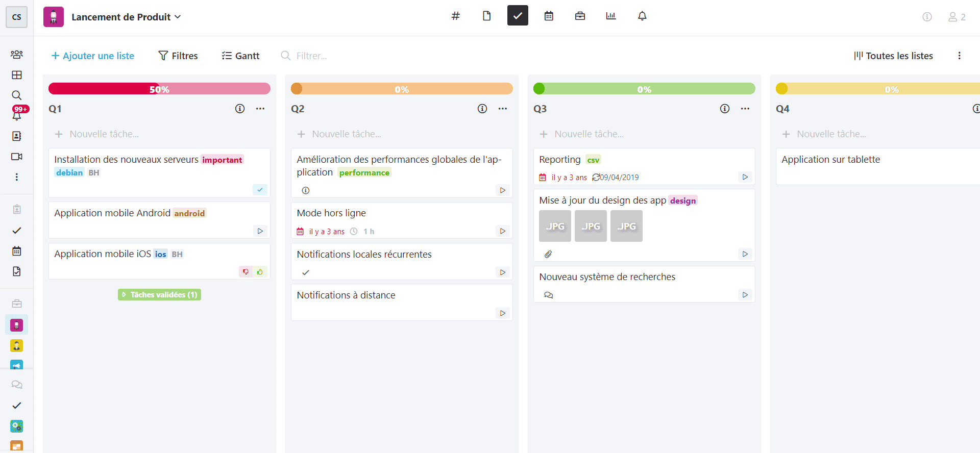Open the discussions chat bubbles sidebar icon

click(x=16, y=385)
